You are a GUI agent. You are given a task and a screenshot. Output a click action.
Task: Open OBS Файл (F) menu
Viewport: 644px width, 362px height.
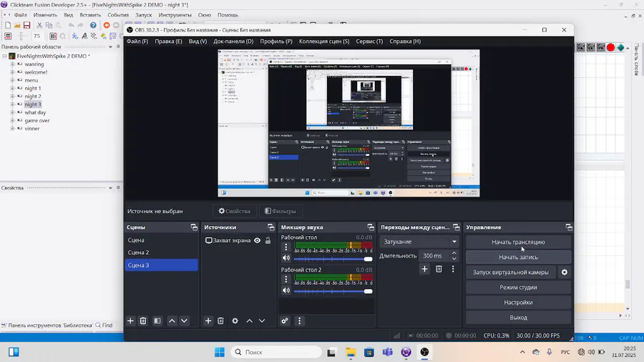[x=137, y=41]
